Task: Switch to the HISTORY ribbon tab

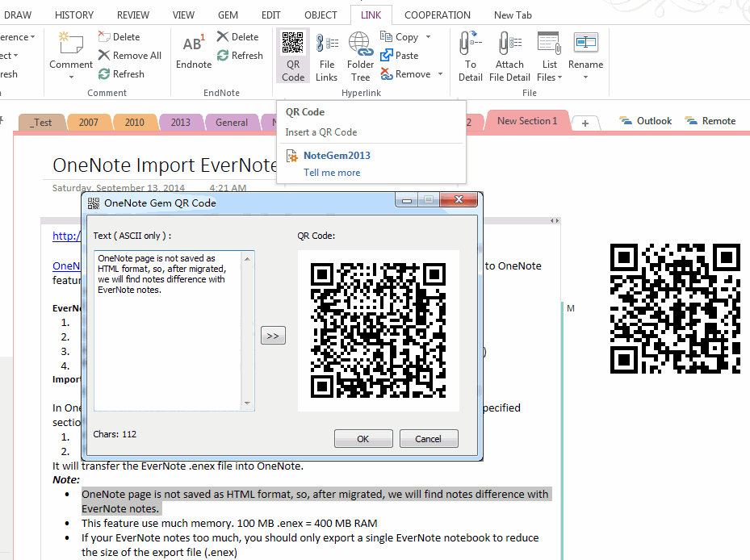Action: click(74, 15)
